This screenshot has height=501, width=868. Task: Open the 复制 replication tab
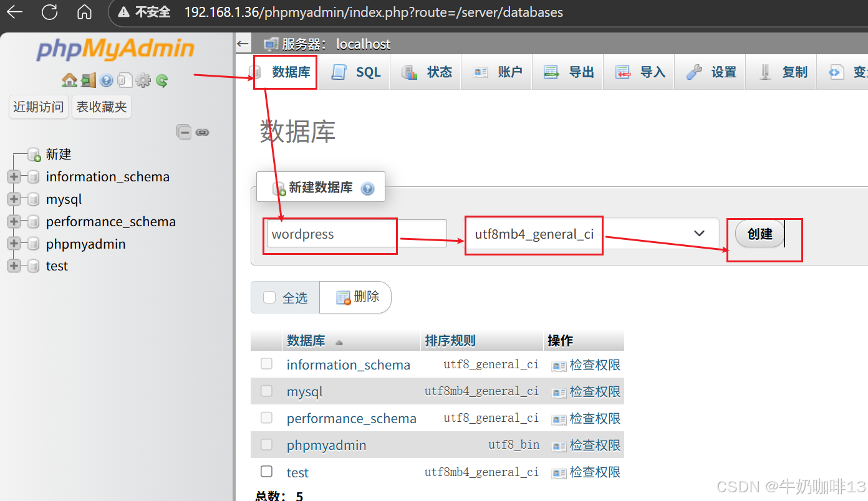pyautogui.click(x=782, y=72)
